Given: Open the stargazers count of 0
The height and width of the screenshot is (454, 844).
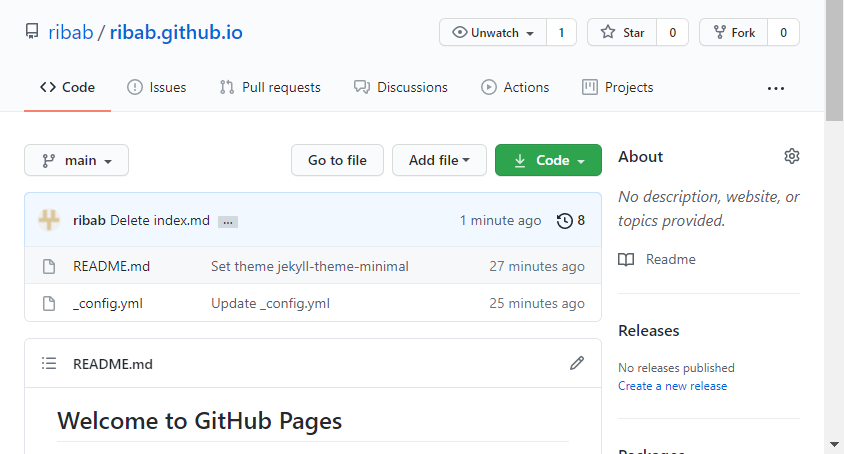Looking at the screenshot, I should pos(672,32).
